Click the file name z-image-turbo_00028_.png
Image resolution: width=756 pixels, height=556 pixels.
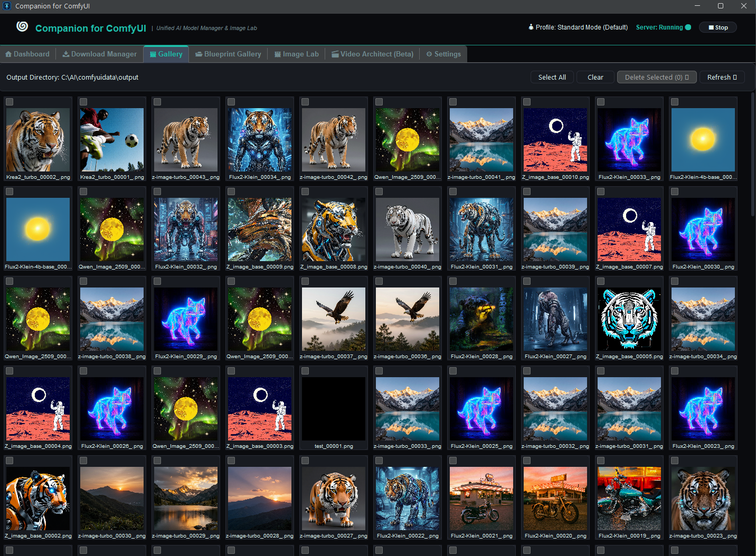coord(260,536)
